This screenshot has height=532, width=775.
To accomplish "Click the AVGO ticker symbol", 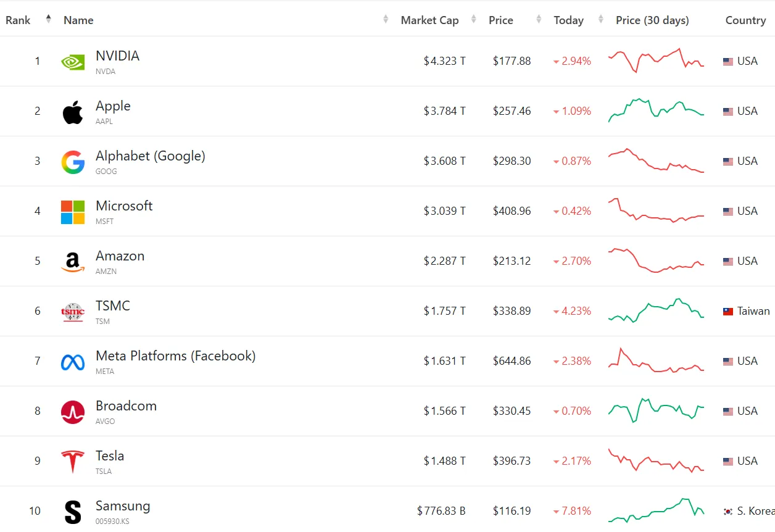I will point(105,422).
